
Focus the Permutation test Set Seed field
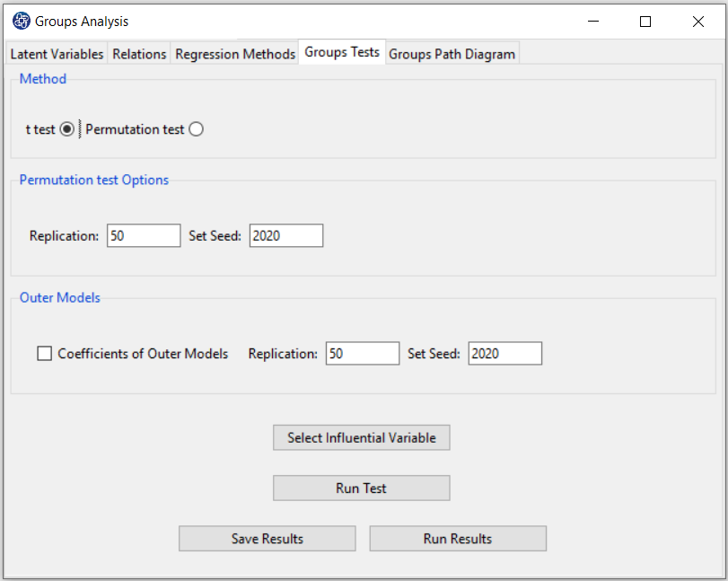[286, 235]
